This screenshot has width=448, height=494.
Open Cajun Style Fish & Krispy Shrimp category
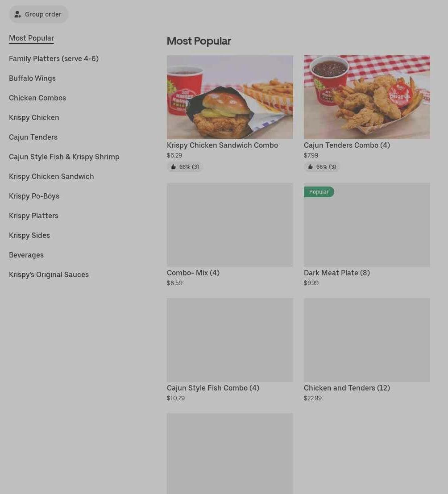(64, 157)
